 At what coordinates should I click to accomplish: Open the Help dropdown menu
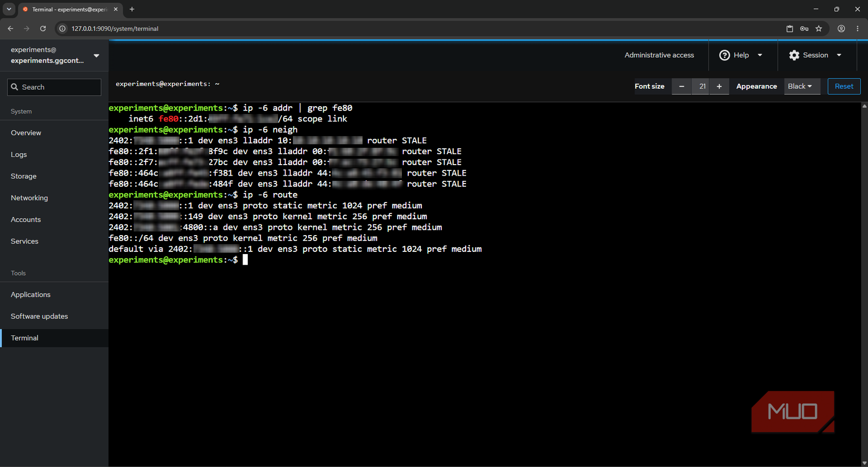tap(741, 55)
